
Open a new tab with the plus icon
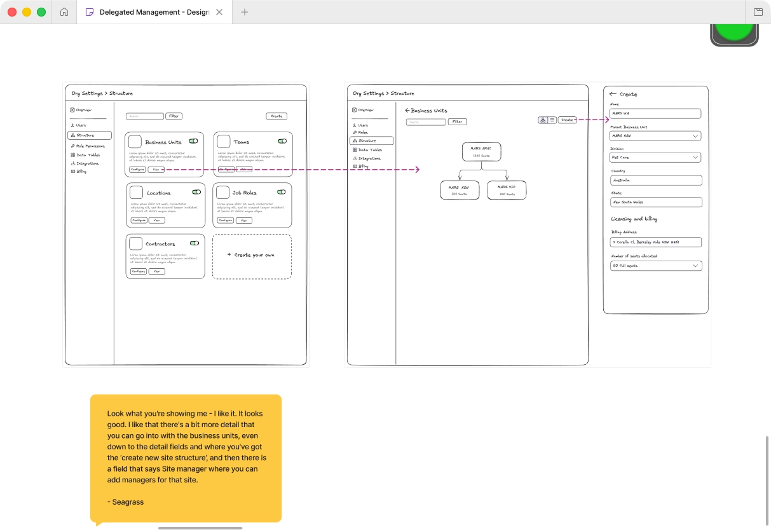(x=245, y=12)
